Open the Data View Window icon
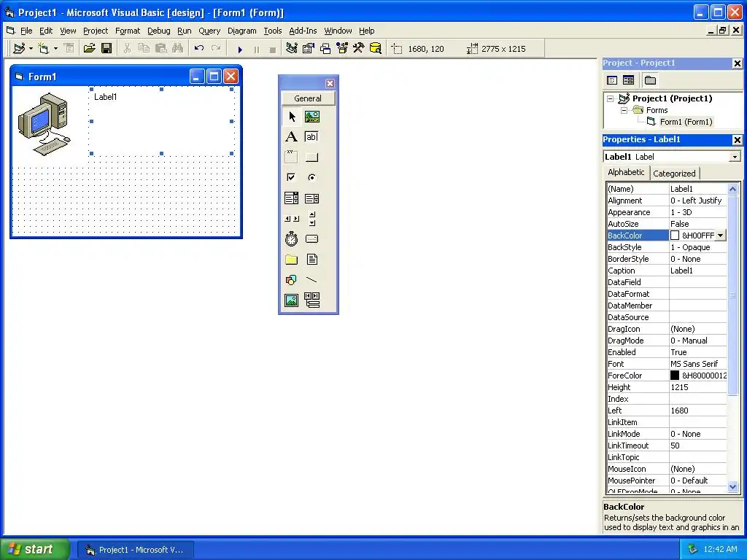 pos(376,49)
